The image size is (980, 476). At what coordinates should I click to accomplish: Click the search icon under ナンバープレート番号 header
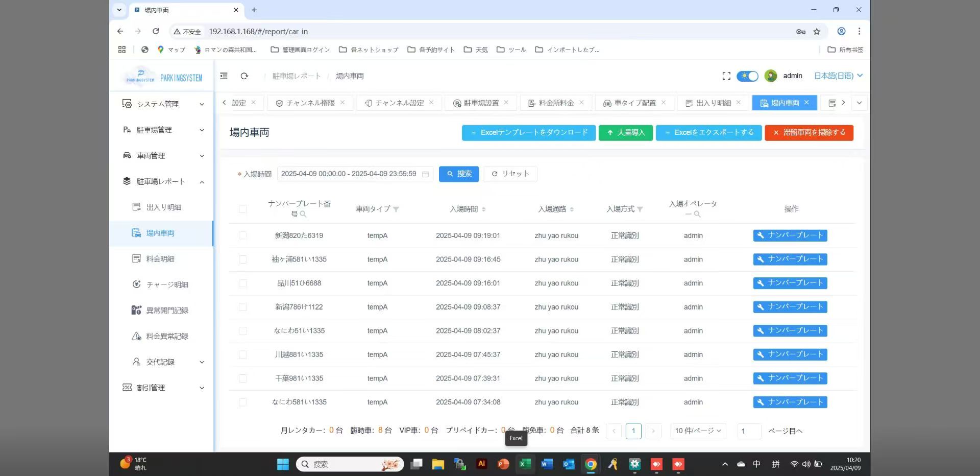coord(303,215)
